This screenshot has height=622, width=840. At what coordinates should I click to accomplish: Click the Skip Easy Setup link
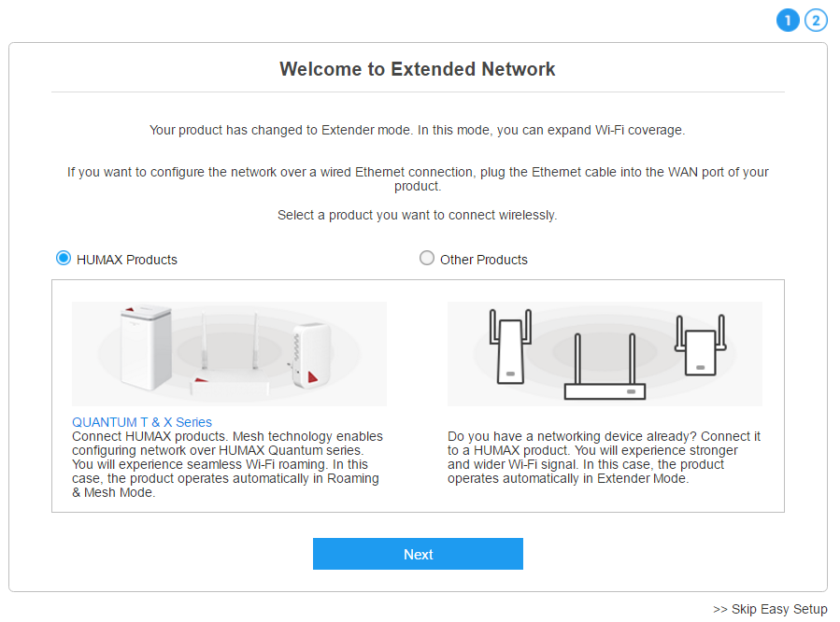pos(770,609)
